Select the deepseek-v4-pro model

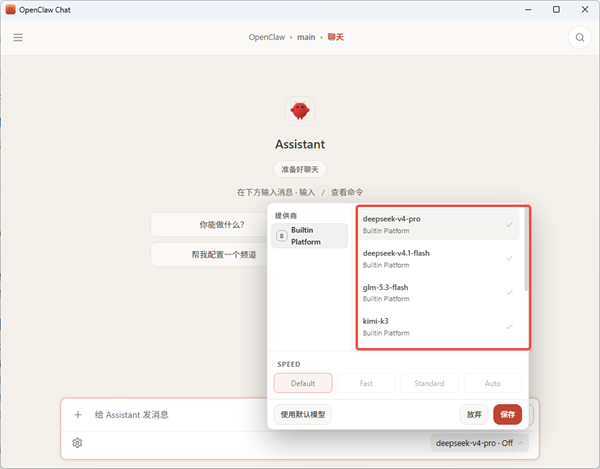[439, 225]
